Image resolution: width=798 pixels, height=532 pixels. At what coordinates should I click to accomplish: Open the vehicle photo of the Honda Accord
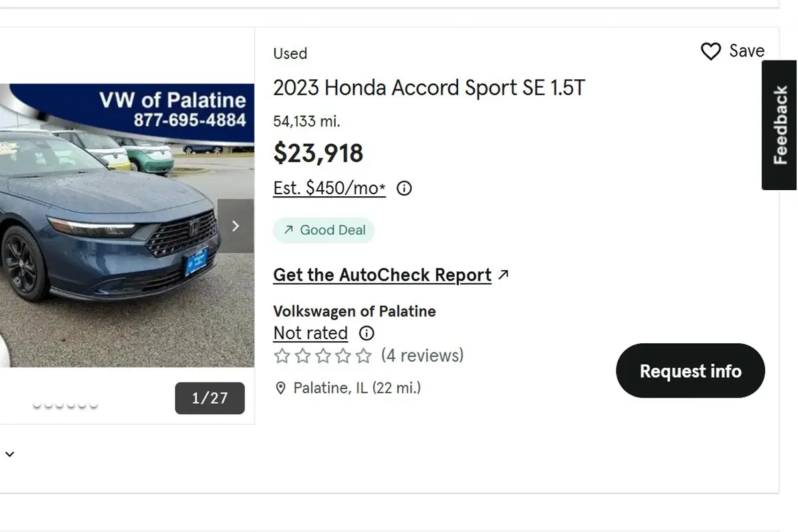pos(120,226)
